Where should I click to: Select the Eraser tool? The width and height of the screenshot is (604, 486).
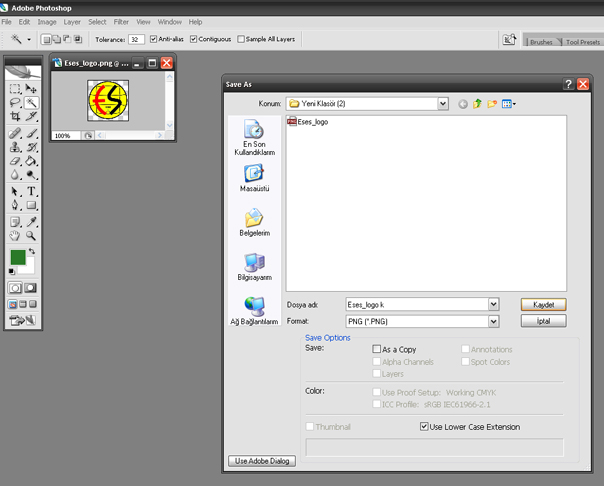pos(15,161)
